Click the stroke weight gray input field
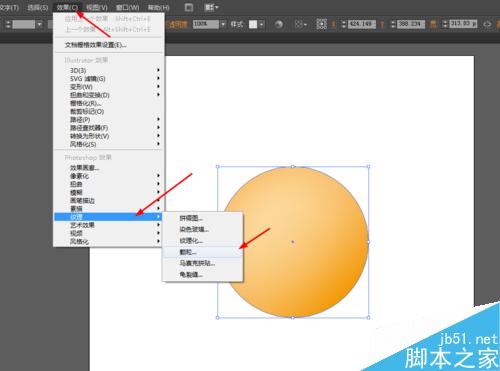 pos(24,24)
